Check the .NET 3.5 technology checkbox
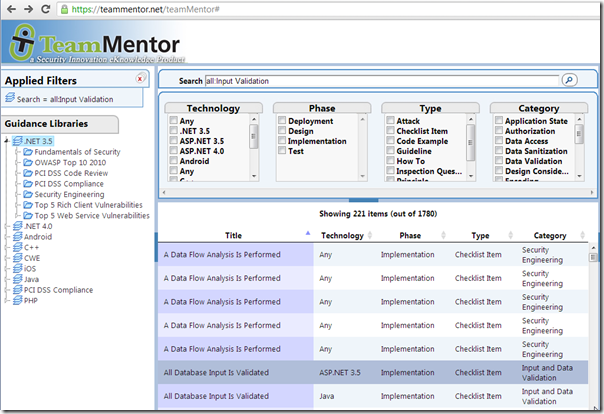The height and width of the screenshot is (414, 604). click(174, 131)
